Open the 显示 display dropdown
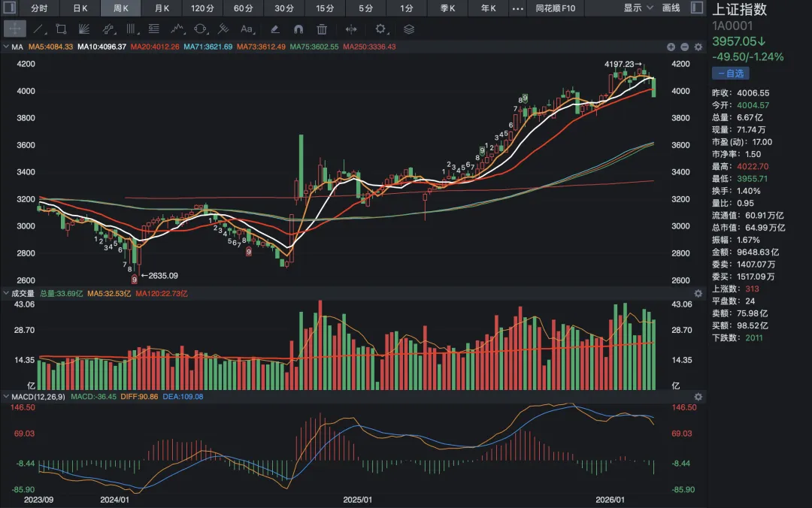Screen dimensions: 812x508 tap(638, 8)
